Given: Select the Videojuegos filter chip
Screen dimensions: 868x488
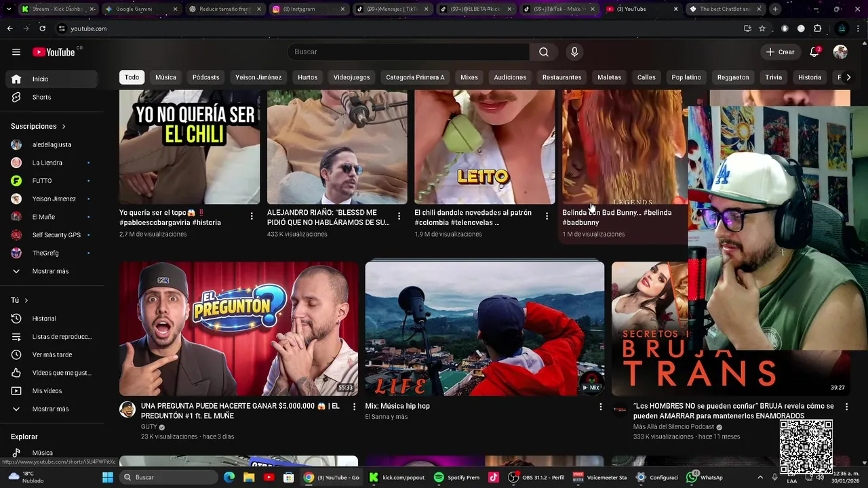Looking at the screenshot, I should pos(351,77).
